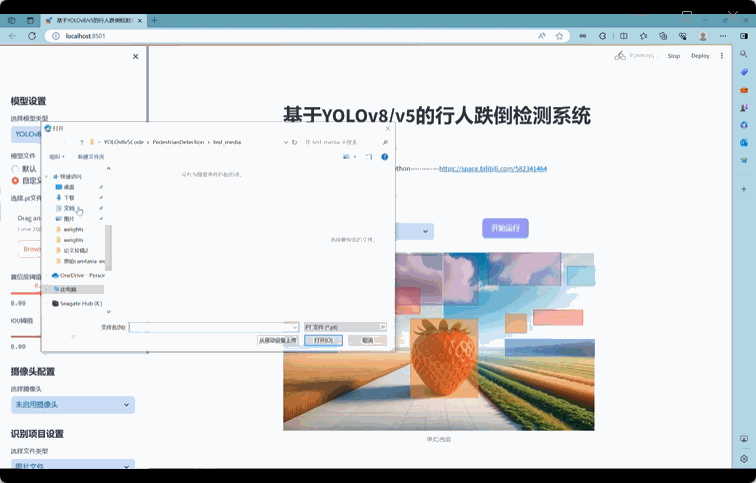Open browser essentials heart icon

pos(682,36)
